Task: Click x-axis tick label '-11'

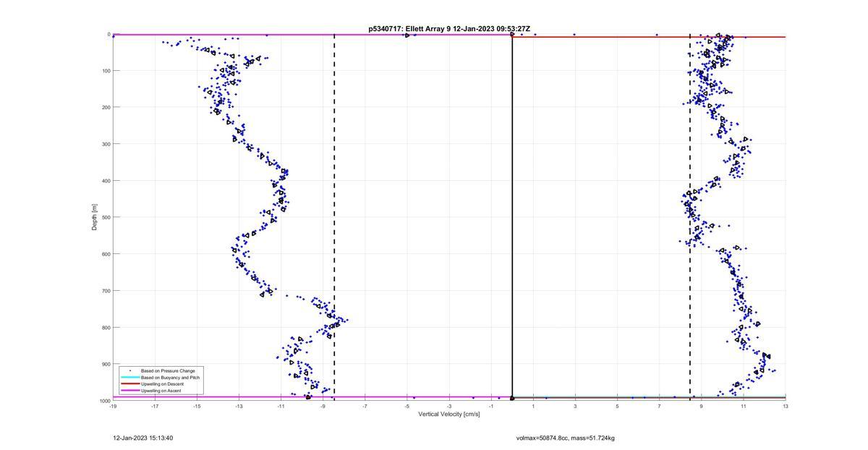Action: [x=281, y=406]
